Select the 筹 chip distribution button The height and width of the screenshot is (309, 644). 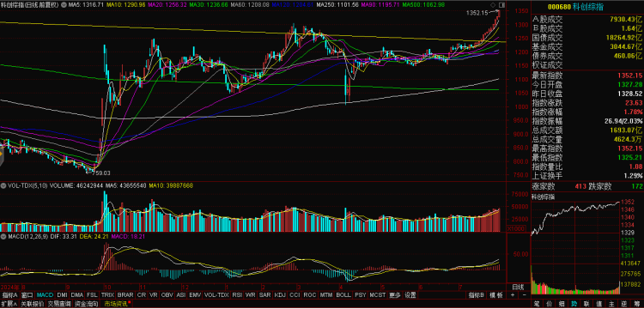point(636,304)
